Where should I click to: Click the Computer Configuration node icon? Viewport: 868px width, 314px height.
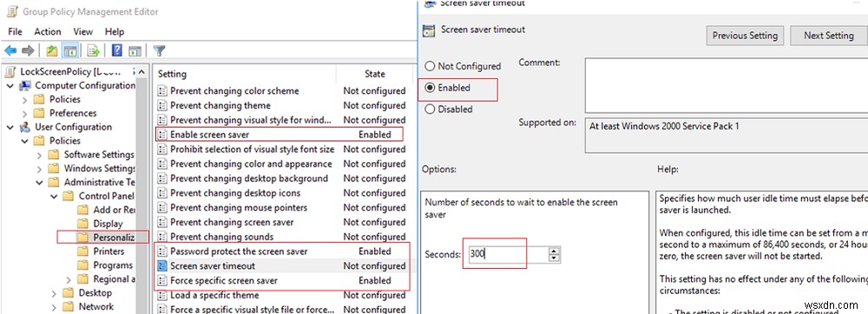[x=25, y=86]
